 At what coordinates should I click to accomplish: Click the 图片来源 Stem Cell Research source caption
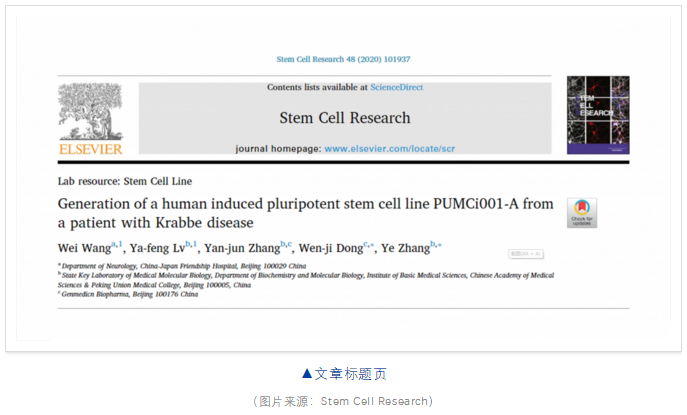coord(344,401)
